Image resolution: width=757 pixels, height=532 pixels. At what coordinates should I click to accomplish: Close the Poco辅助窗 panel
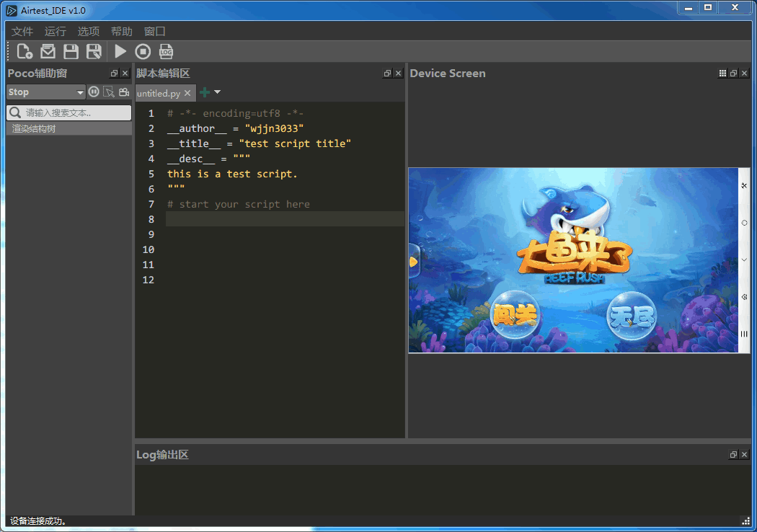(x=125, y=74)
